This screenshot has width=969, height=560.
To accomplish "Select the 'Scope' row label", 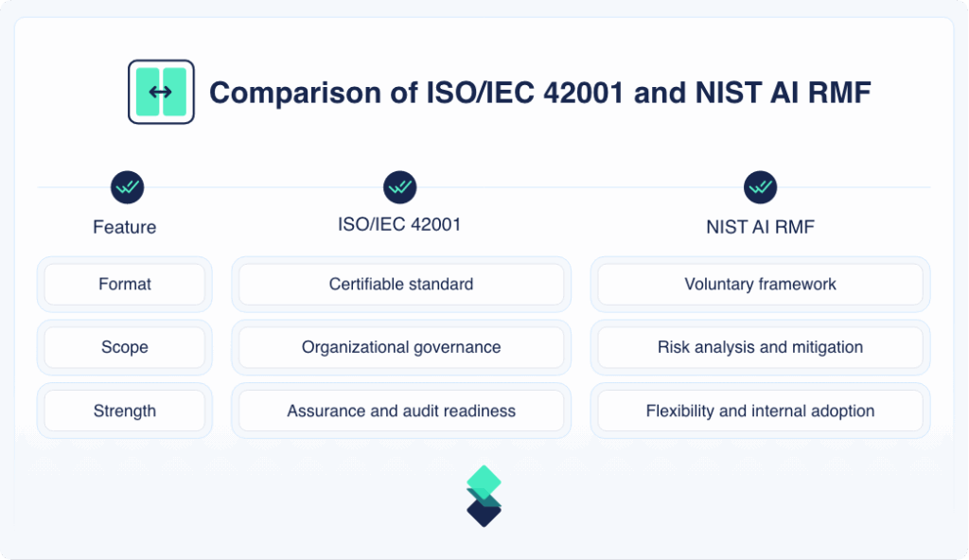I will pos(125,347).
